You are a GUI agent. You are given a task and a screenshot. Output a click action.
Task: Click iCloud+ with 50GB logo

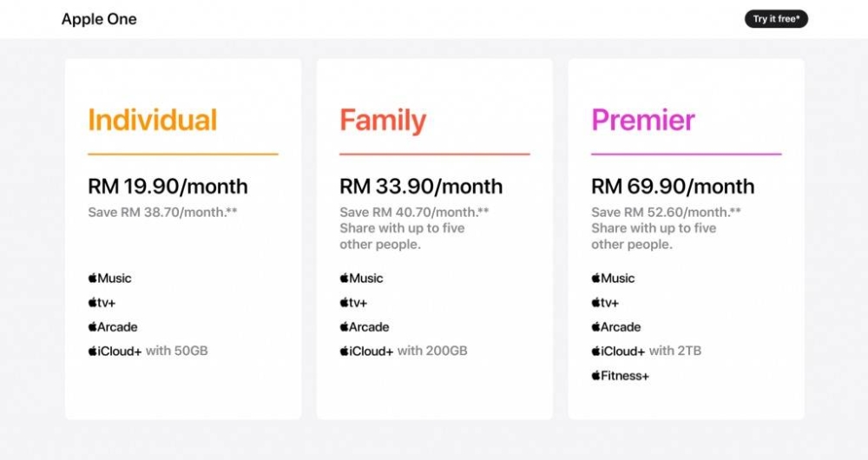click(x=148, y=351)
